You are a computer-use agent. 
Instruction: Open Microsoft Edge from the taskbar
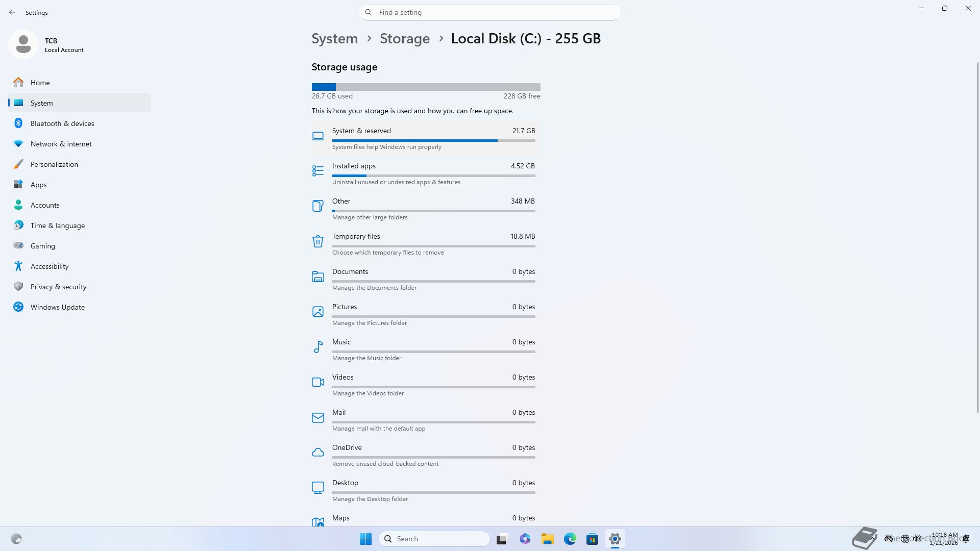(x=570, y=539)
